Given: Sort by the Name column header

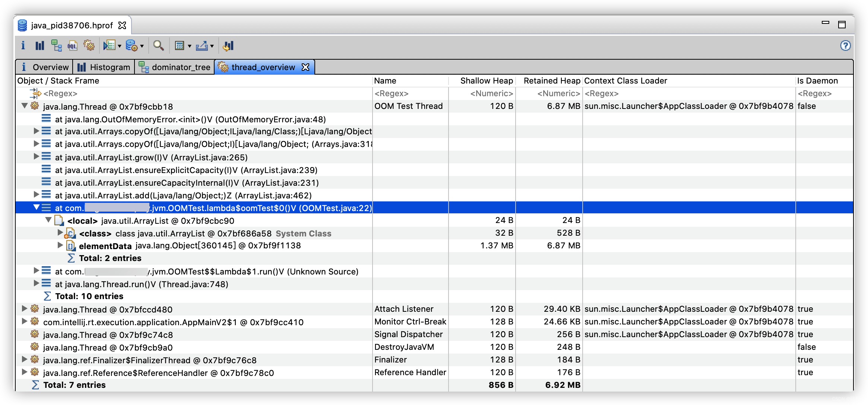Looking at the screenshot, I should tap(411, 81).
